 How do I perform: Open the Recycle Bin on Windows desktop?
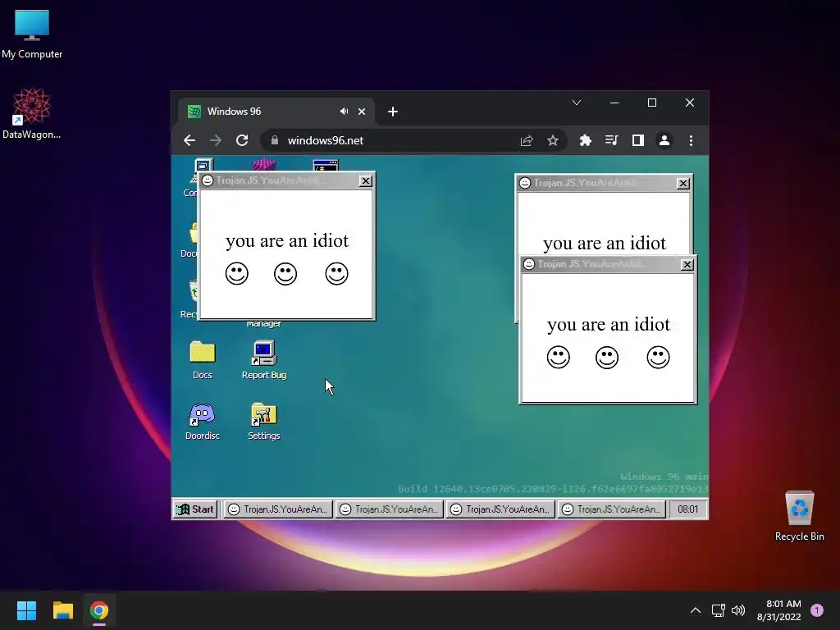(x=799, y=516)
